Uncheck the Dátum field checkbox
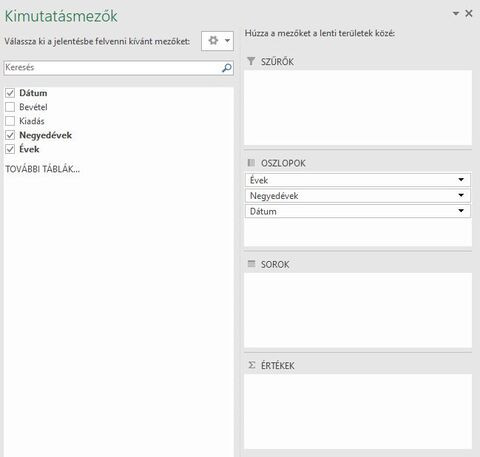480x457 pixels. (x=10, y=93)
